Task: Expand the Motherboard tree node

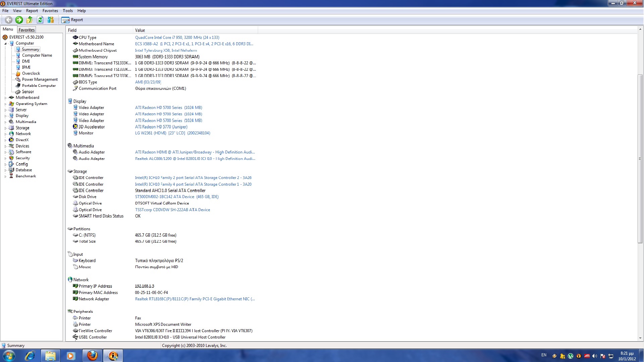Action: click(5, 98)
